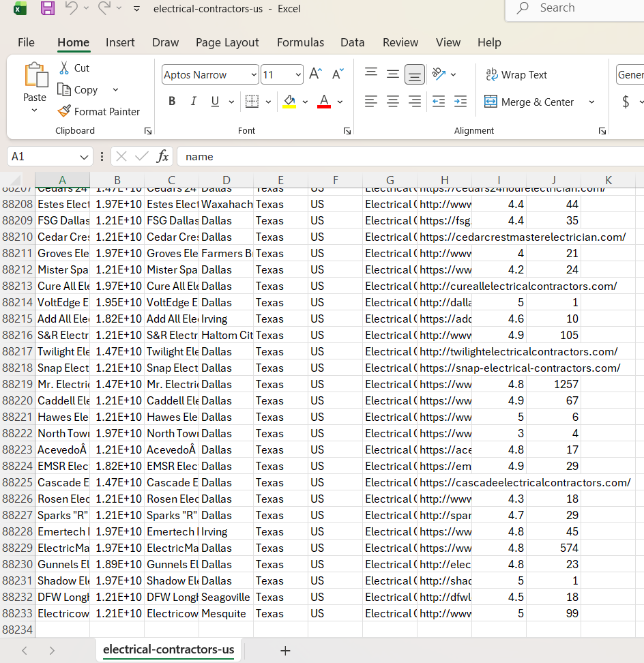
Task: Click the Borders icon
Action: [252, 101]
